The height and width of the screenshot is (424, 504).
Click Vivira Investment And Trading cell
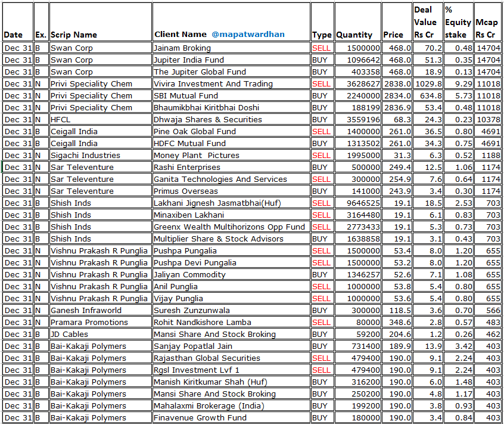(x=231, y=83)
